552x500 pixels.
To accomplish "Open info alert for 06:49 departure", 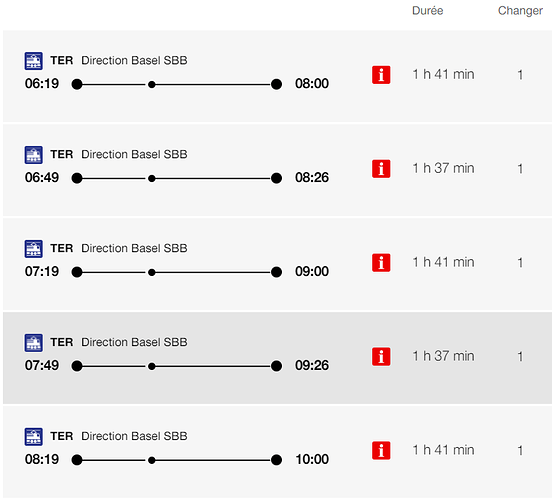I will (x=381, y=169).
